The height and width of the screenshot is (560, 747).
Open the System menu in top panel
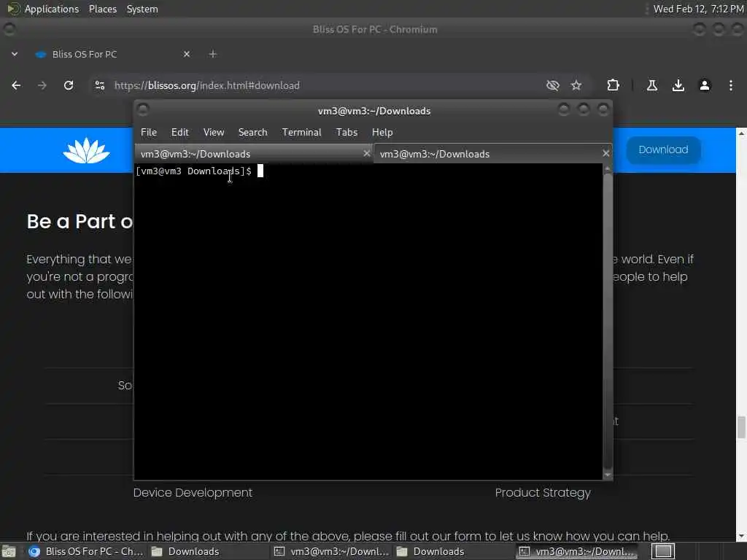pyautogui.click(x=142, y=9)
